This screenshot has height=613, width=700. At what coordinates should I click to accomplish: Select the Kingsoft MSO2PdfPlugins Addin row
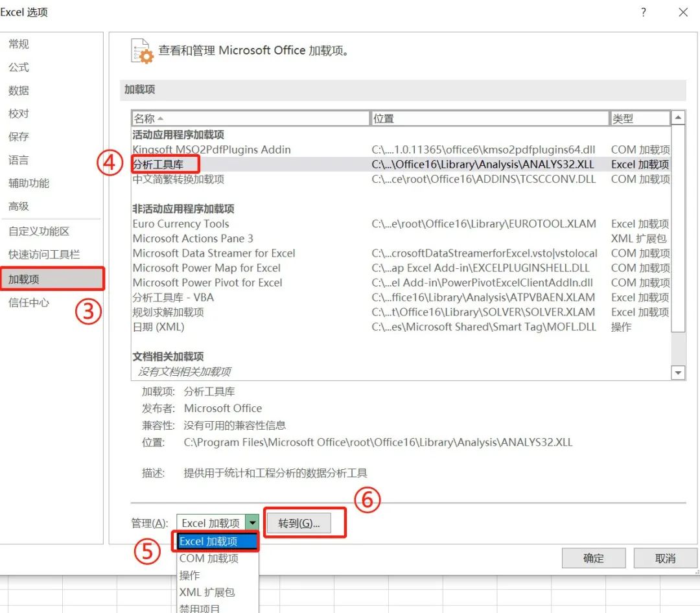coord(401,150)
